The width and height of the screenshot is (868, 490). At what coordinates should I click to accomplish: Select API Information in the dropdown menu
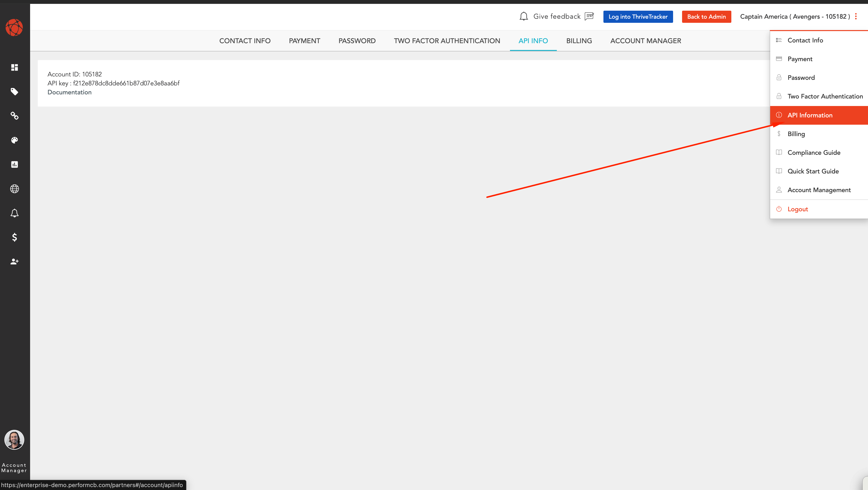click(x=819, y=115)
